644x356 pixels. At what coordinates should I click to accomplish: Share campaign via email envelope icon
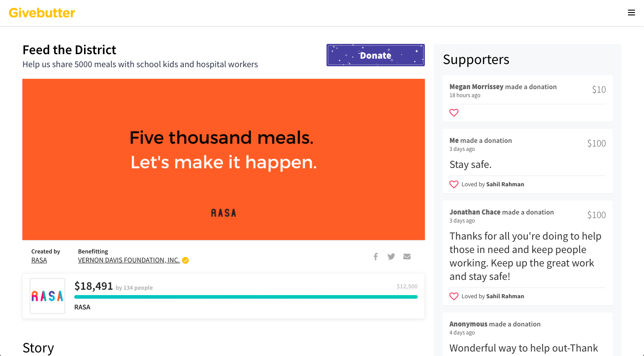[x=407, y=257]
